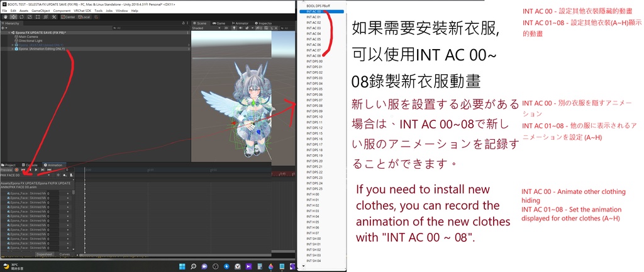Select the Hand tool in Unity toolbar
The width and height of the screenshot is (644, 272).
5,17
